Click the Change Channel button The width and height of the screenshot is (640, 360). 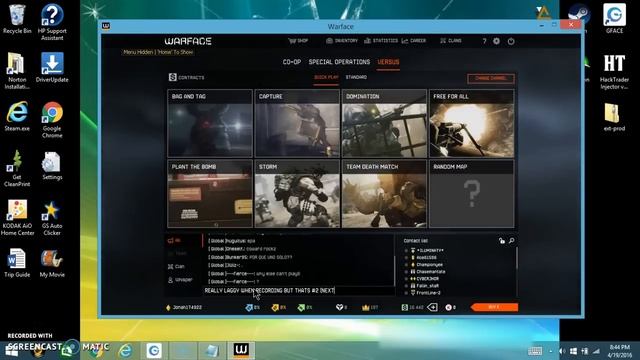pyautogui.click(x=491, y=78)
